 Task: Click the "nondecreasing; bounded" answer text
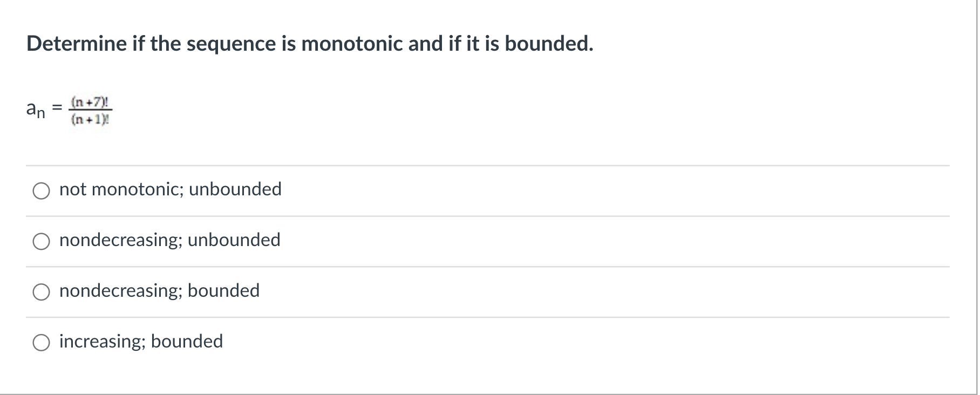point(159,290)
